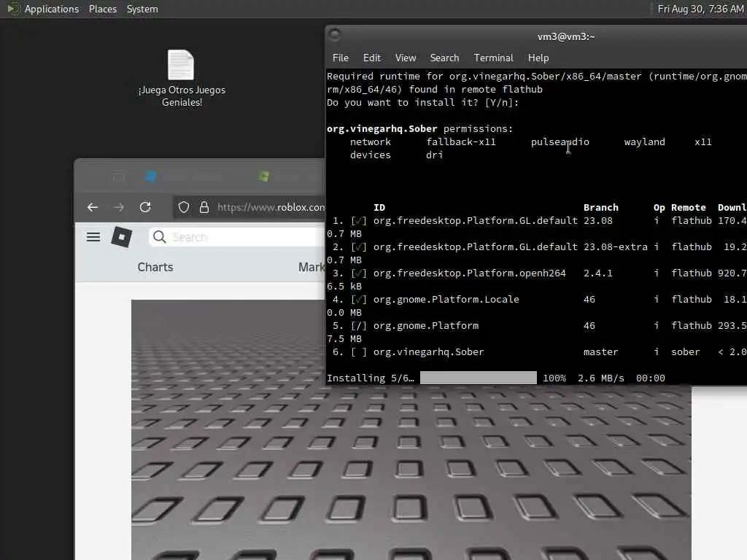
Task: Click the org.vinegarhq.Sober bold text in terminal
Action: (382, 128)
